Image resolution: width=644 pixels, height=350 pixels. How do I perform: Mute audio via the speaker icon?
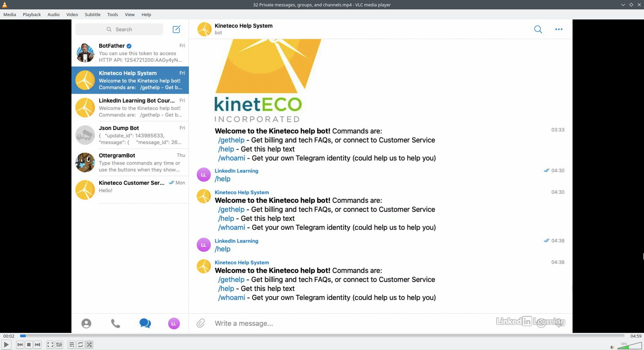[x=612, y=347]
